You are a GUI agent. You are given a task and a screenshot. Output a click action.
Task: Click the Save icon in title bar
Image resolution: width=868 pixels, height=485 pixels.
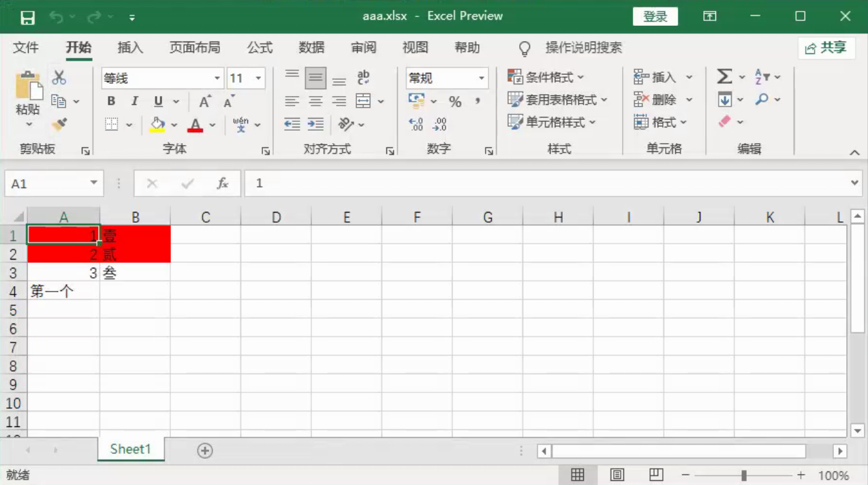[27, 18]
